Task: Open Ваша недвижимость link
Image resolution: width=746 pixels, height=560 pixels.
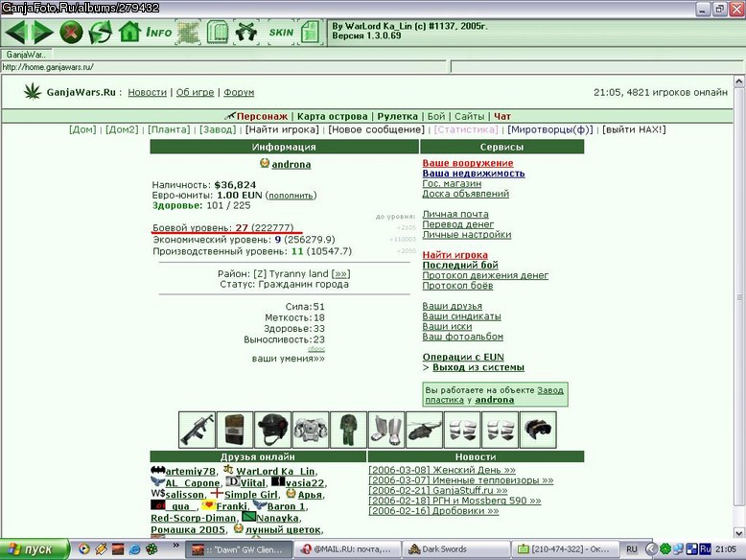Action: 474,174
